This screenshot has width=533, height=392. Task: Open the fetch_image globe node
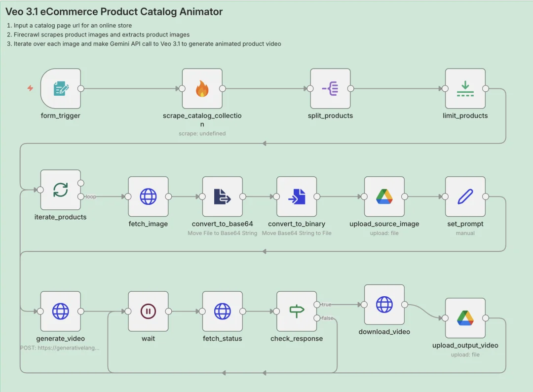[x=148, y=196]
